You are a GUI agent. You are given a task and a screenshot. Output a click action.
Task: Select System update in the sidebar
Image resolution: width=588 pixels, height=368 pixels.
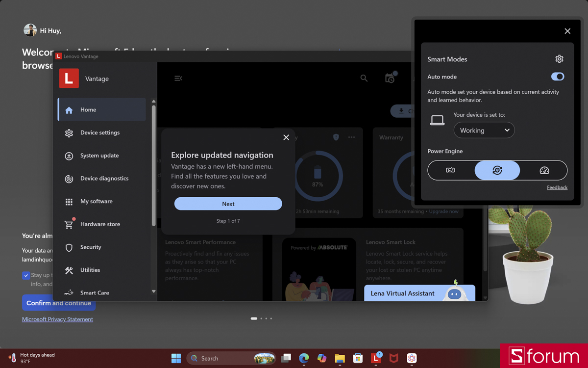[102, 156]
